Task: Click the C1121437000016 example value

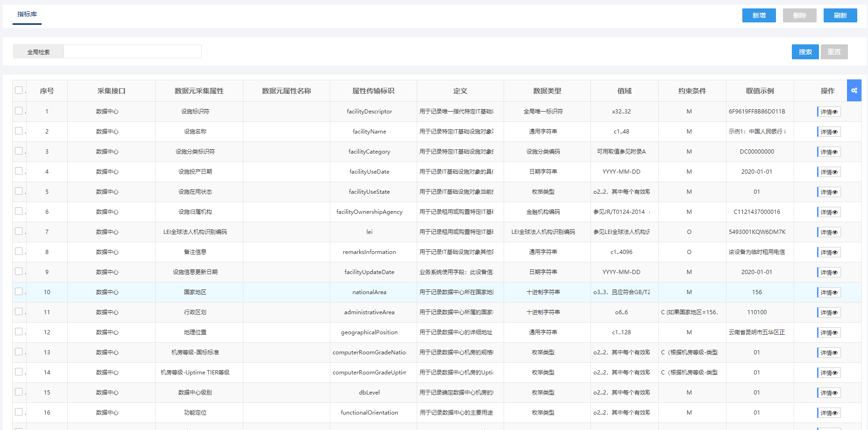Action: 757,212
